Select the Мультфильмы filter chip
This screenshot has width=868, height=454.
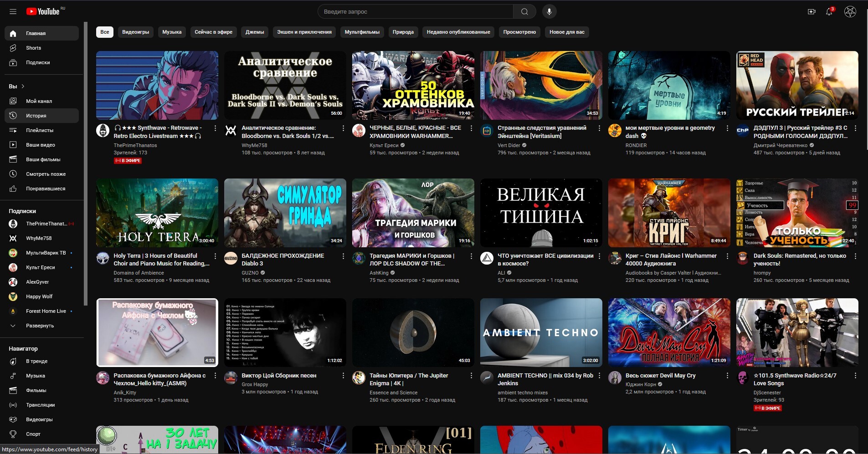(x=362, y=32)
